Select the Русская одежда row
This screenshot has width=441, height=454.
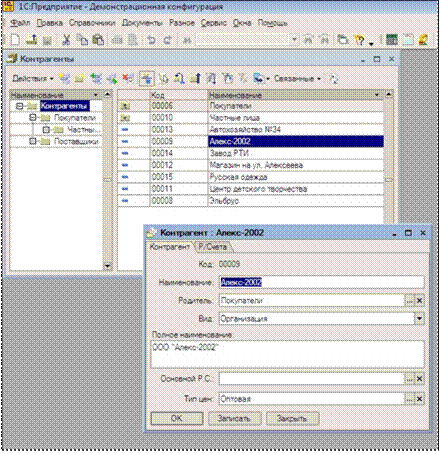click(251, 177)
